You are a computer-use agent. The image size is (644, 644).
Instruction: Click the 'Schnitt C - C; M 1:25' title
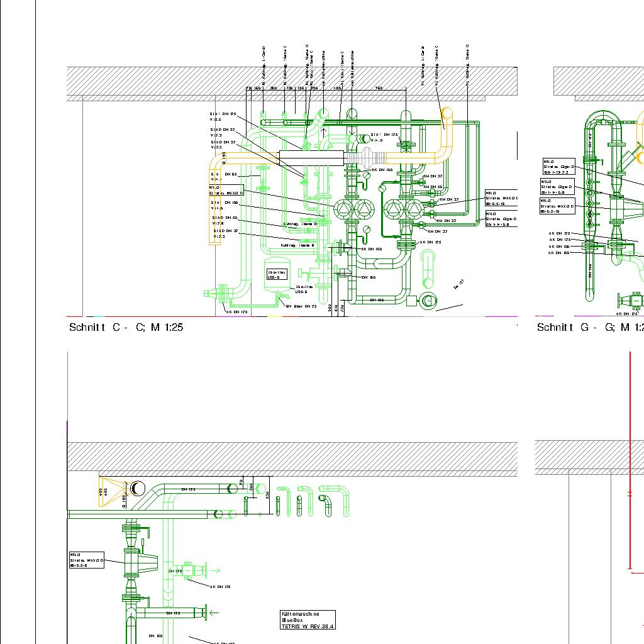click(x=126, y=327)
